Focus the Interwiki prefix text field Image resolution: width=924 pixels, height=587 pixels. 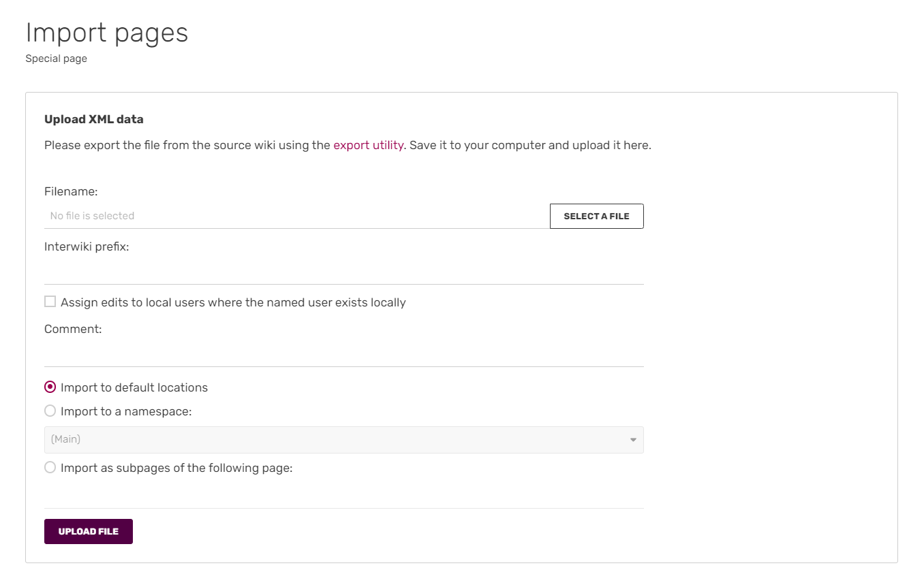coord(343,272)
